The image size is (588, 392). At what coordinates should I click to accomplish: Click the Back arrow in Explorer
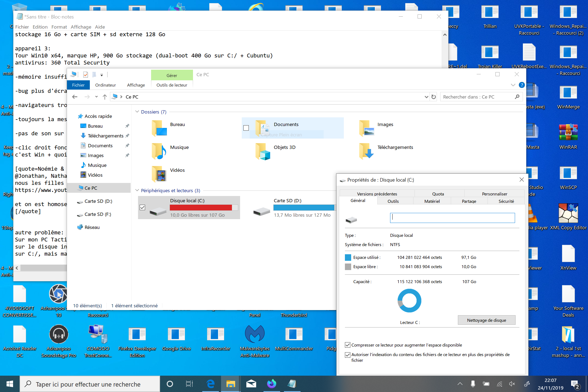click(x=75, y=97)
